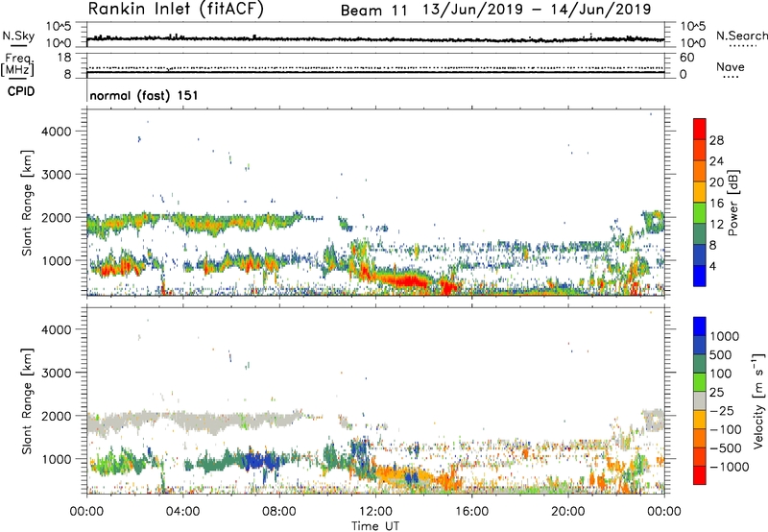Click the 'N.Search' label

tap(741, 36)
